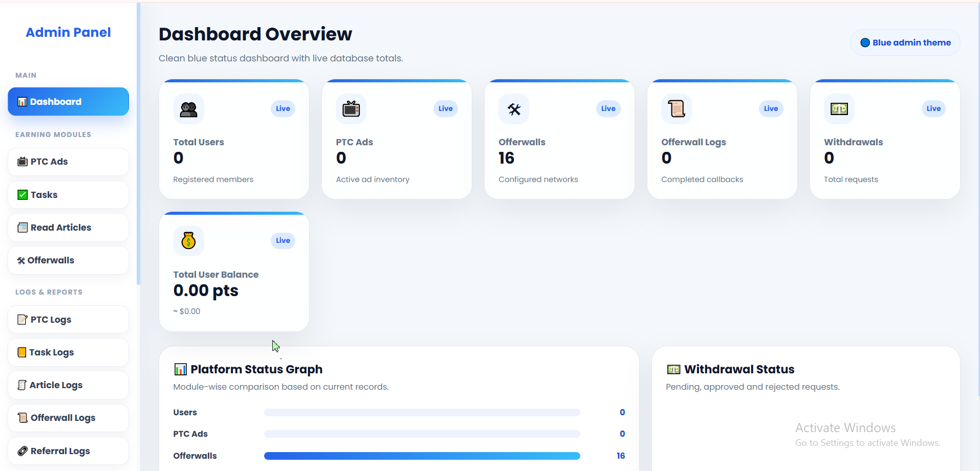
Task: Click the Offerwalls count of 16 on the card
Action: tap(507, 158)
